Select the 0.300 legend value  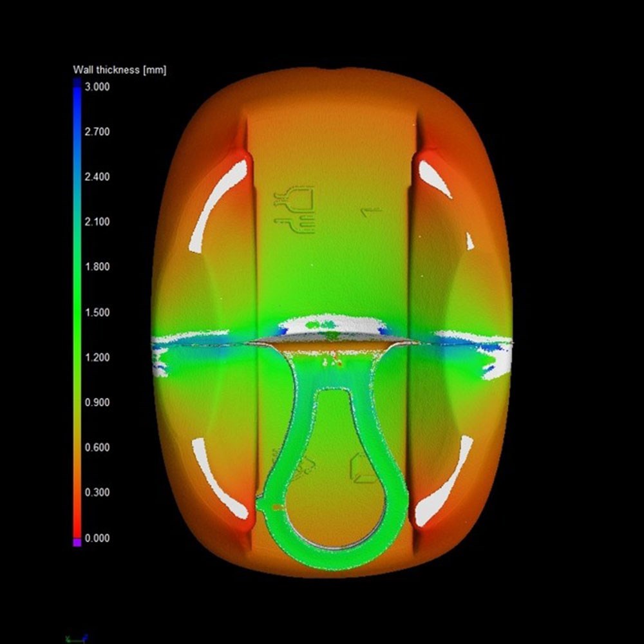(97, 493)
